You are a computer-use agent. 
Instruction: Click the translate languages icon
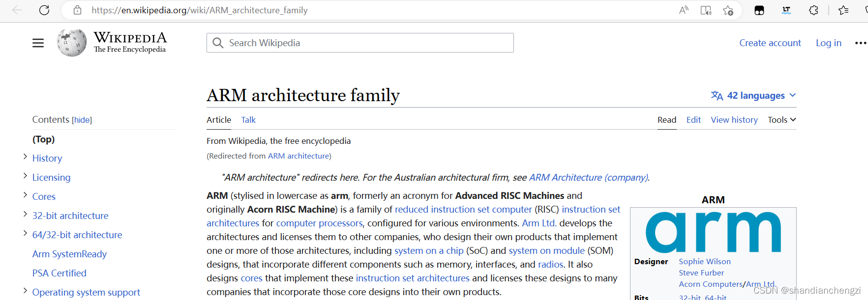[717, 95]
